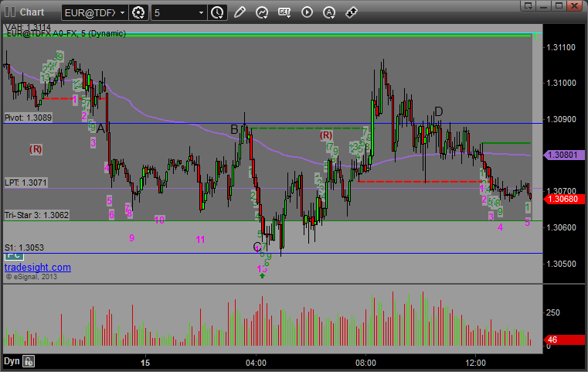Click the 1.30900 price axis label
This screenshot has width=588, height=372.
pyautogui.click(x=562, y=119)
